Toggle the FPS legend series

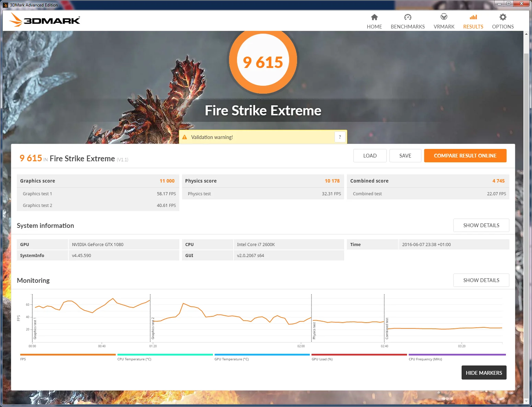(x=68, y=357)
